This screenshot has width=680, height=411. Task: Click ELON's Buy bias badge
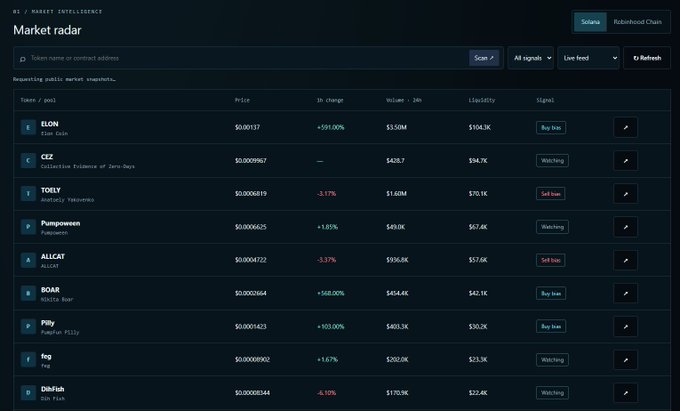551,127
